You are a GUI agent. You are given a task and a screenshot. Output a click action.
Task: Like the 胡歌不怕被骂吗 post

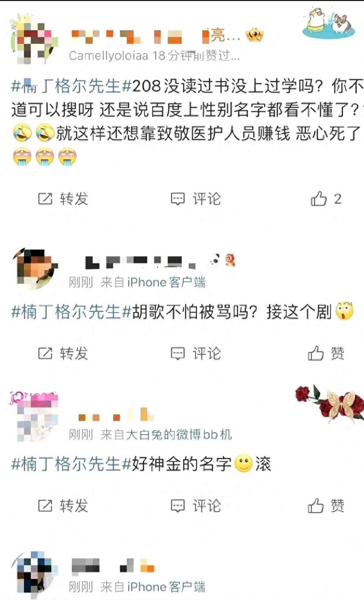click(326, 354)
